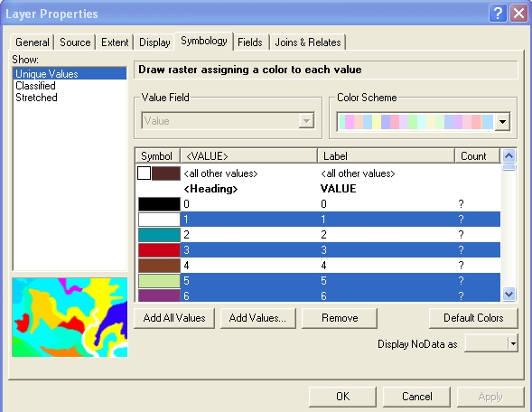Toggle the all other values checkbox
The image size is (532, 412).
pyautogui.click(x=144, y=173)
